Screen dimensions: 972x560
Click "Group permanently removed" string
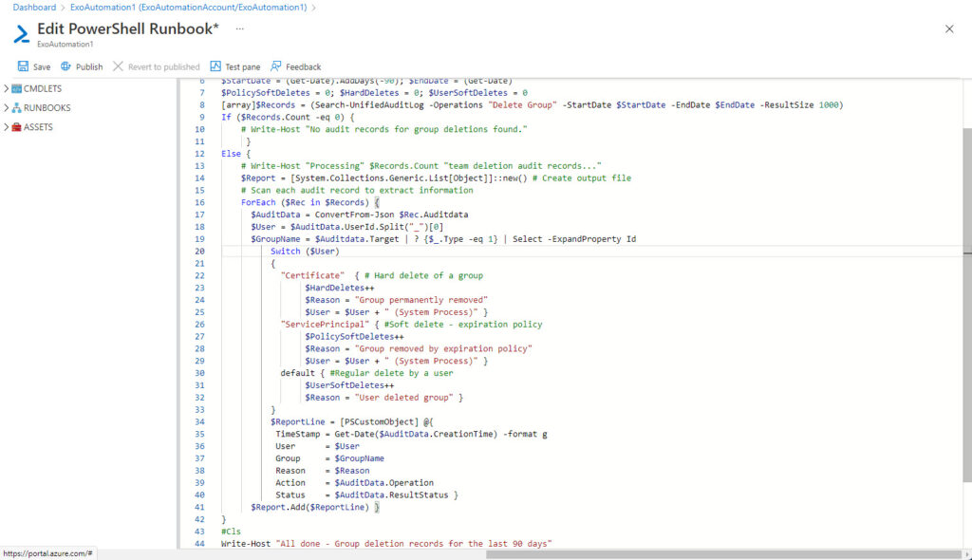pyautogui.click(x=421, y=300)
